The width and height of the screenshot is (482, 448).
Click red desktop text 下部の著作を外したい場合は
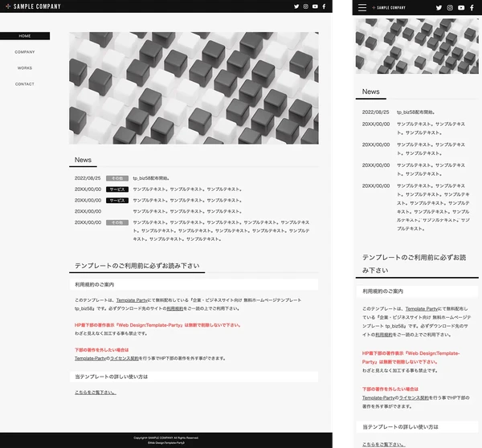[x=102, y=350]
